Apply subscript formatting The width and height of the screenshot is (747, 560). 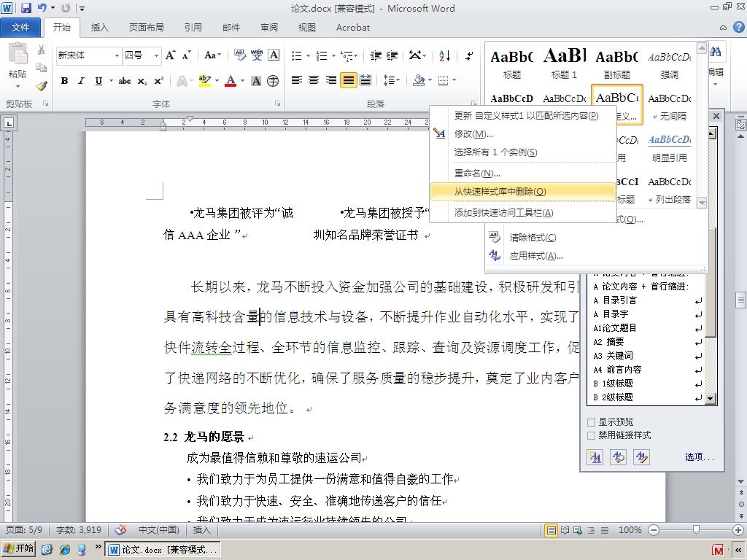[142, 81]
